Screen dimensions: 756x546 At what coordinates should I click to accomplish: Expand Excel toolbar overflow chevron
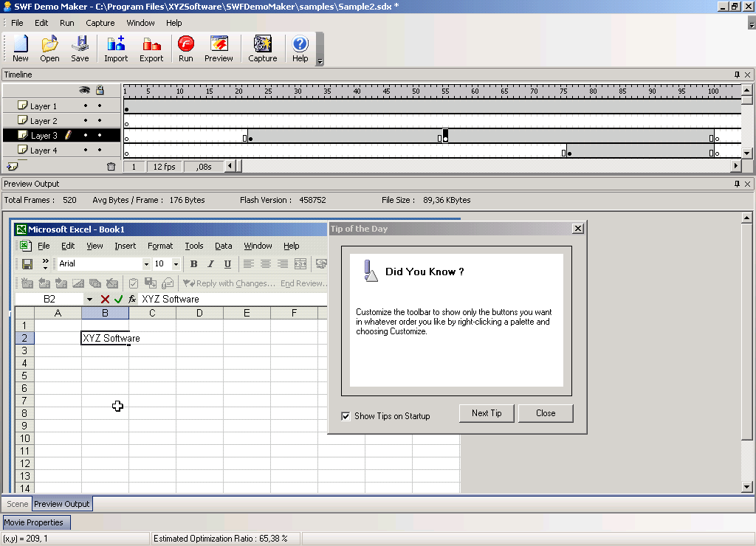(45, 263)
